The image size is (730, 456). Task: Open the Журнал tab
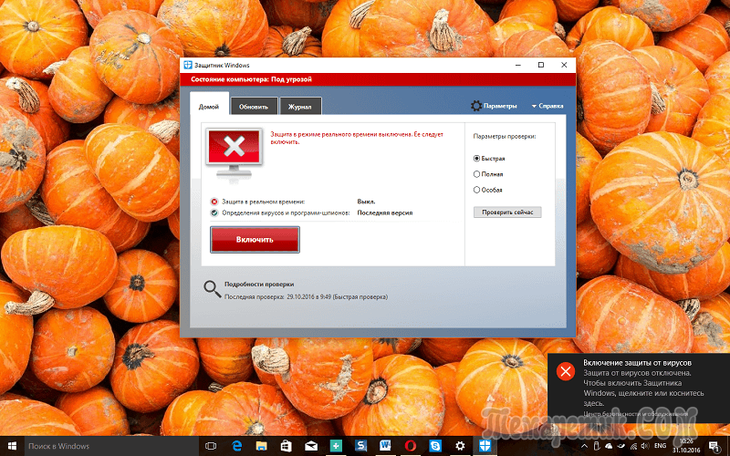300,106
